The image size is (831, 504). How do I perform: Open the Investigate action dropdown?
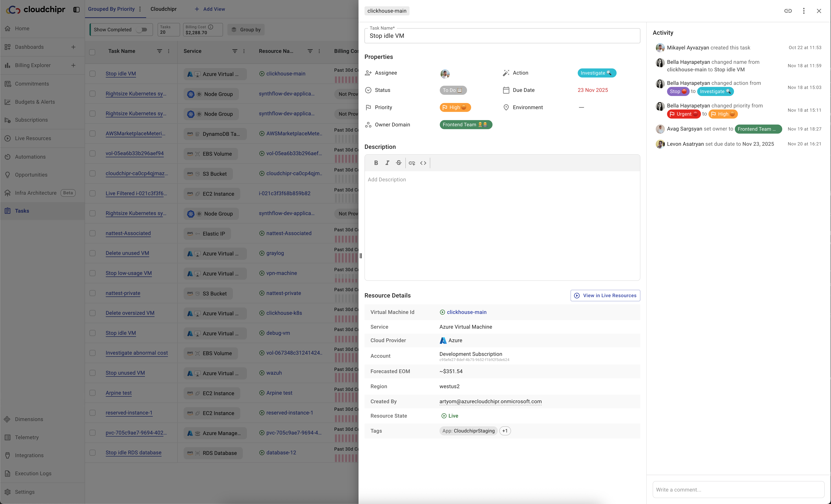click(x=596, y=73)
